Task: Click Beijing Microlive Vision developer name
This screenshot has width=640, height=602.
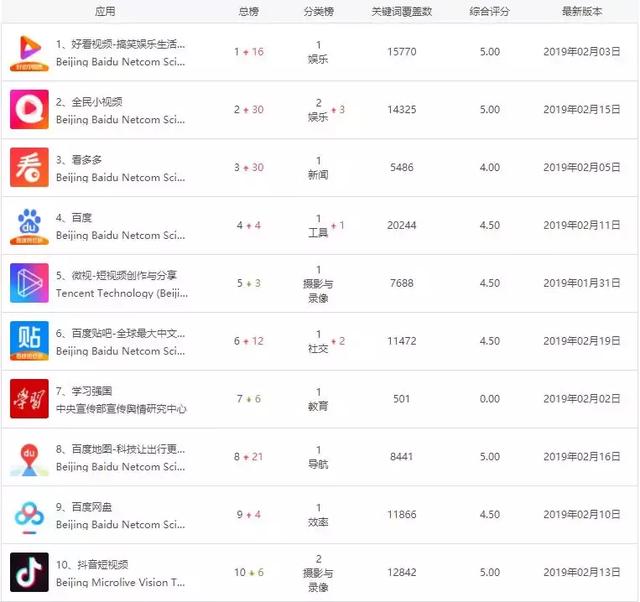Action: pos(120,582)
